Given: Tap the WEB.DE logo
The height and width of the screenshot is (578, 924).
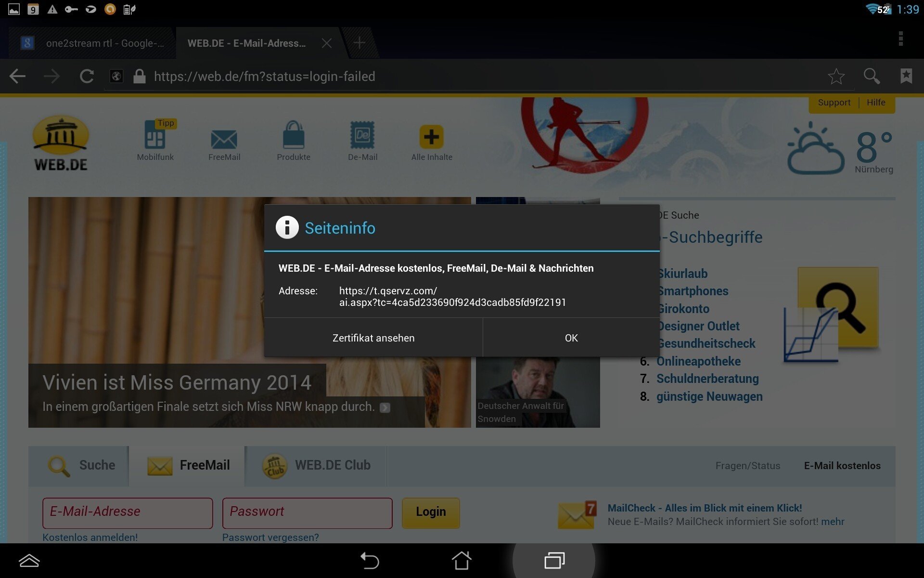Looking at the screenshot, I should pos(61,144).
